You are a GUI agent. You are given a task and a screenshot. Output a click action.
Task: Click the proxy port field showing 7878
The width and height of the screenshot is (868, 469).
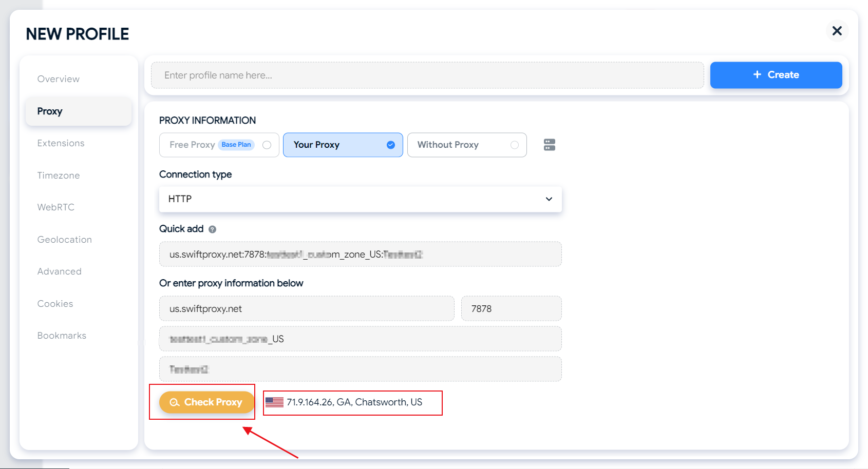coord(511,309)
